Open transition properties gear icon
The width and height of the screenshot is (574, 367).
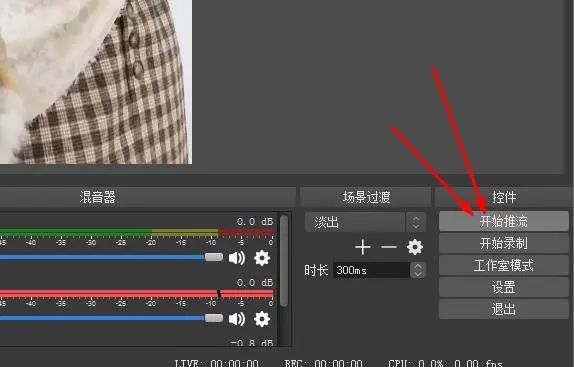pyautogui.click(x=415, y=247)
